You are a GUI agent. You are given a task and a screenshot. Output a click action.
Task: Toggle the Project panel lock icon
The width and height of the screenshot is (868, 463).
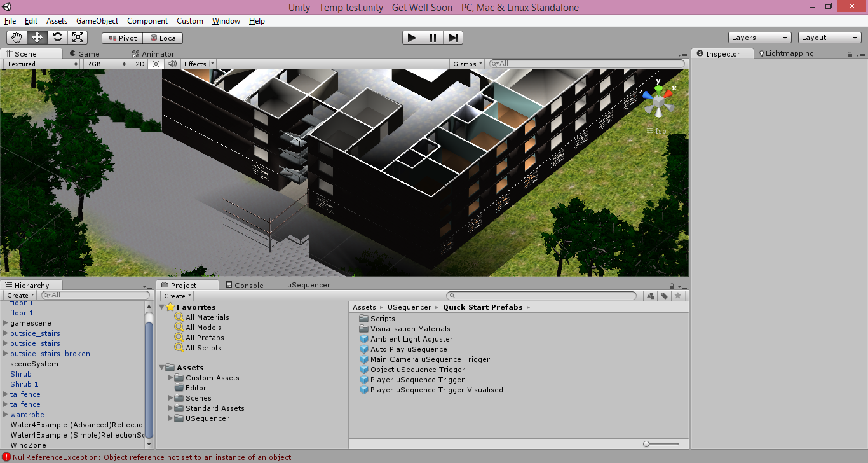(x=672, y=286)
